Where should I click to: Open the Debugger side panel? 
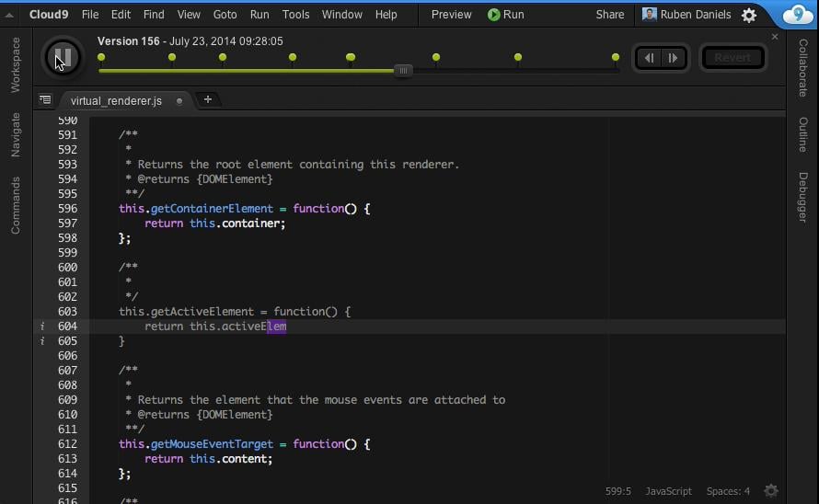[x=802, y=197]
